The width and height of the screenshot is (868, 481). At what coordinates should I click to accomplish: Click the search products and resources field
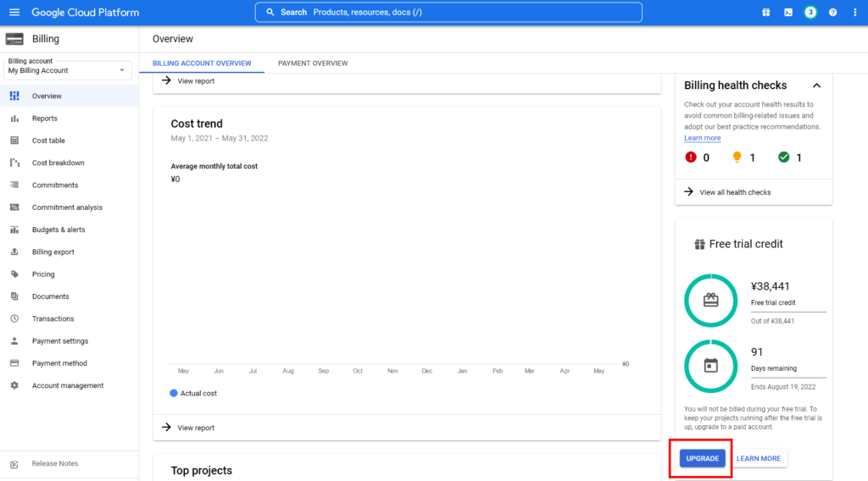point(448,13)
